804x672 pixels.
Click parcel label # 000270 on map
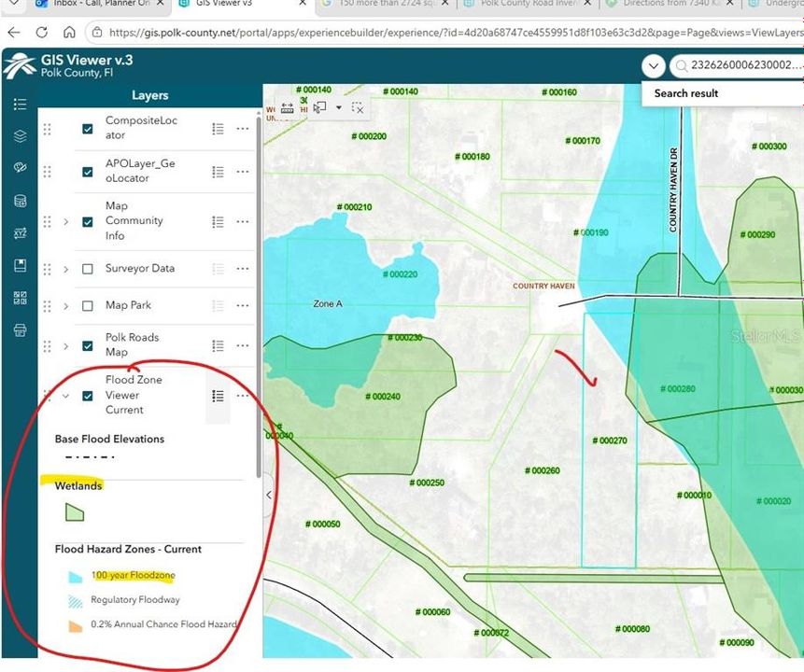(610, 441)
